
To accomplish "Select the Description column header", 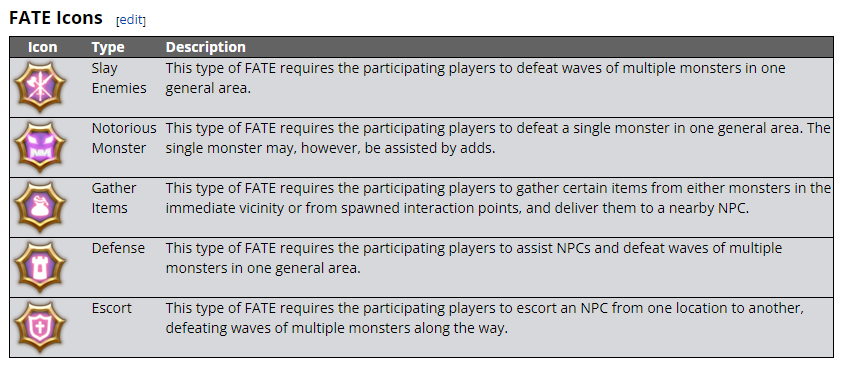I will click(x=205, y=47).
